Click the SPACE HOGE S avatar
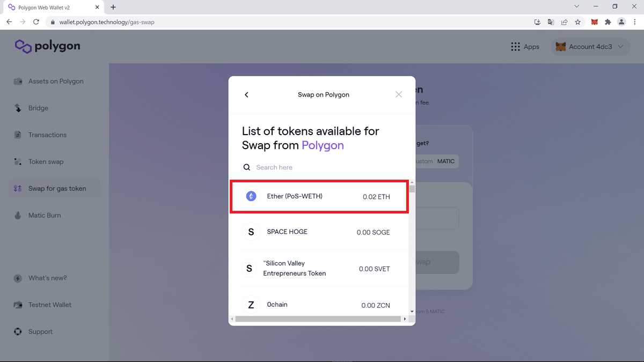Screen dimensions: 644x362 tap(251, 232)
